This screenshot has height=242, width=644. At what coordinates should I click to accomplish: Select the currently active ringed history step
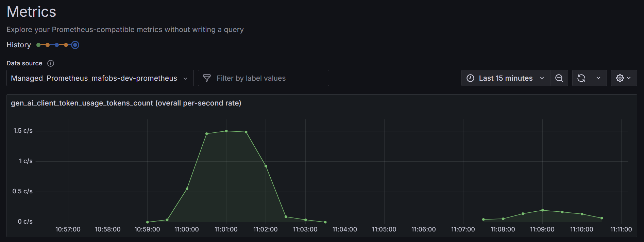click(75, 45)
